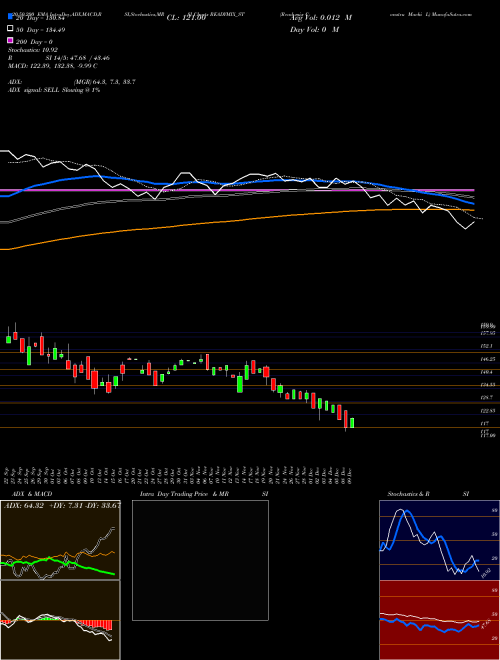Click the empty Intra Day Trading chart box
The height and width of the screenshot is (660, 500).
pos(200,560)
